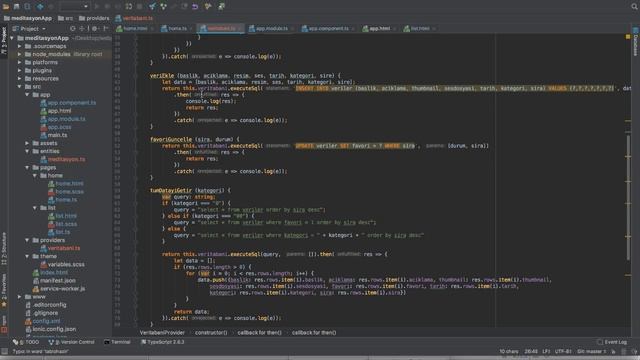The height and width of the screenshot is (360, 640).
Task: Switch to the app.html editor tab
Action: click(379, 29)
